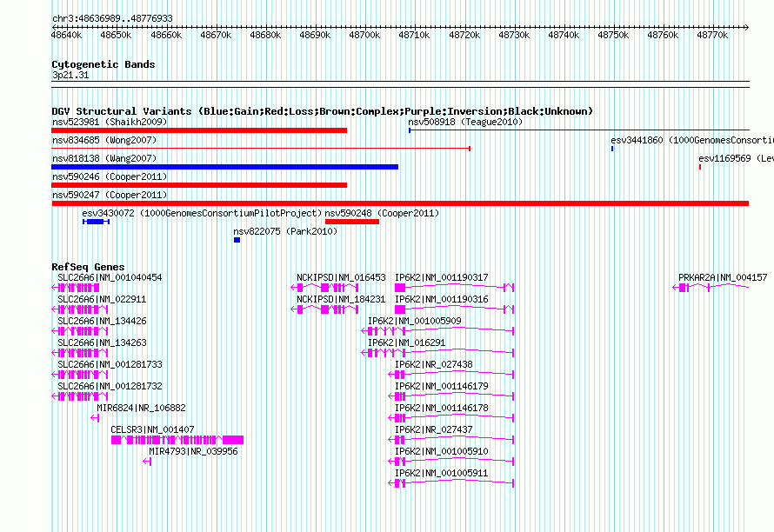Click the SLC26A6 NM_001040454 gene glyph
This screenshot has width=774, height=532.
76,288
